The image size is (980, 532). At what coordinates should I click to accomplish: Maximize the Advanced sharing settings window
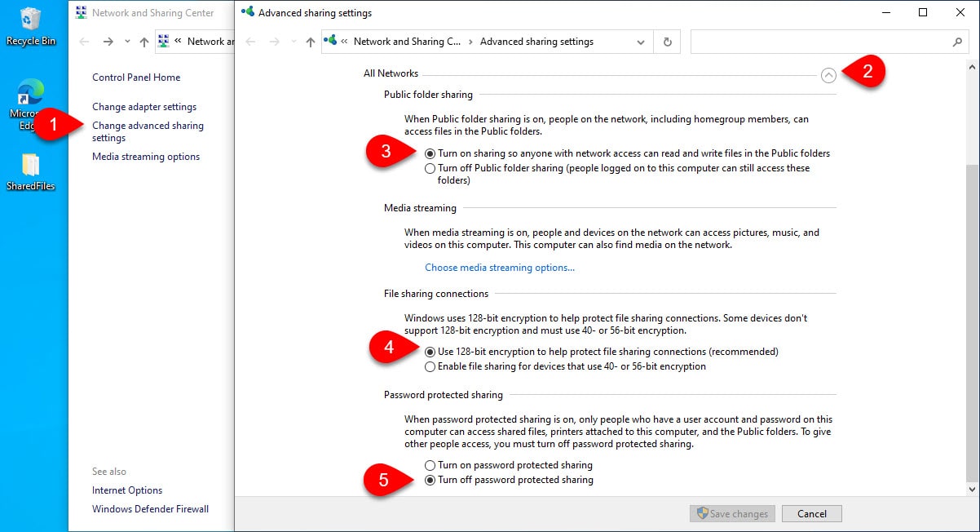pos(922,12)
